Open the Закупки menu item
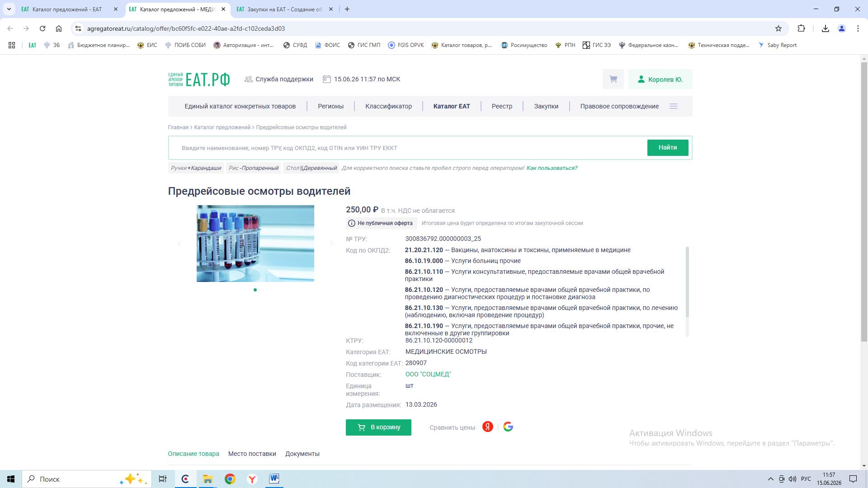Viewport: 868px width, 488px height. (x=546, y=107)
